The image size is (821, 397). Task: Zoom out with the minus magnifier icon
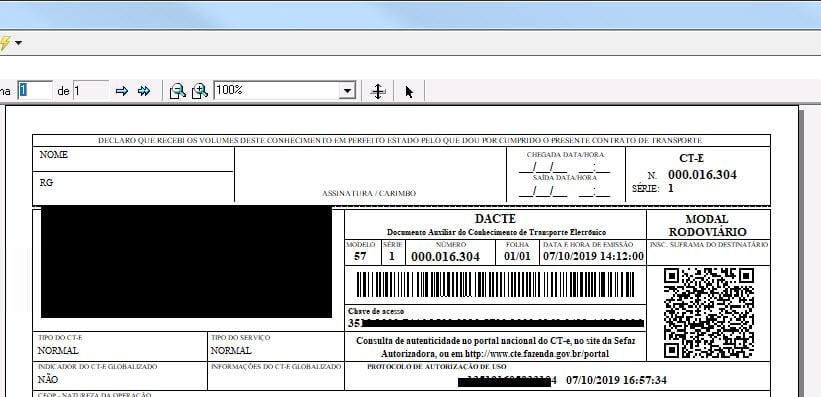point(178,91)
